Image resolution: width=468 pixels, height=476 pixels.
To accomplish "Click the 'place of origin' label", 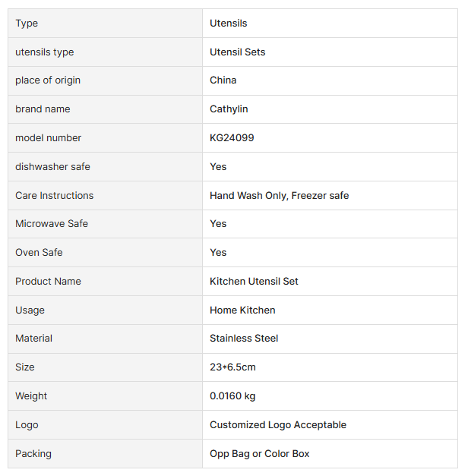I will coord(48,80).
